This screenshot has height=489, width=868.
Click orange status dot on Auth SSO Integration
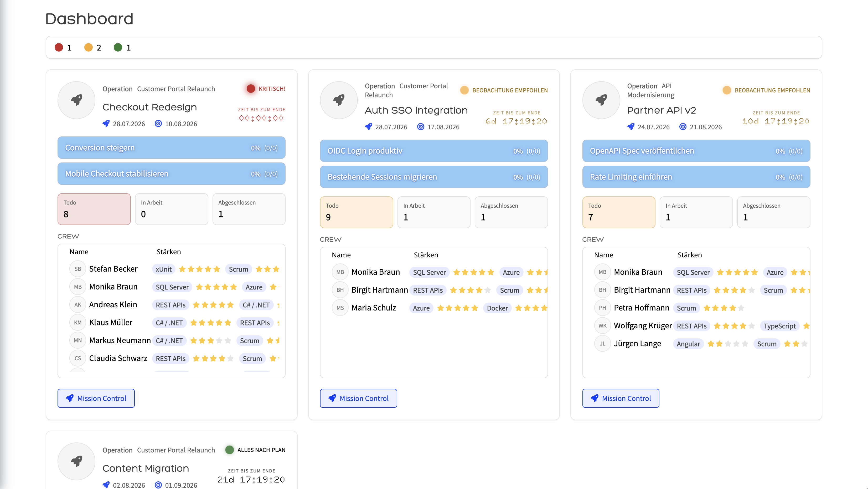click(x=464, y=90)
